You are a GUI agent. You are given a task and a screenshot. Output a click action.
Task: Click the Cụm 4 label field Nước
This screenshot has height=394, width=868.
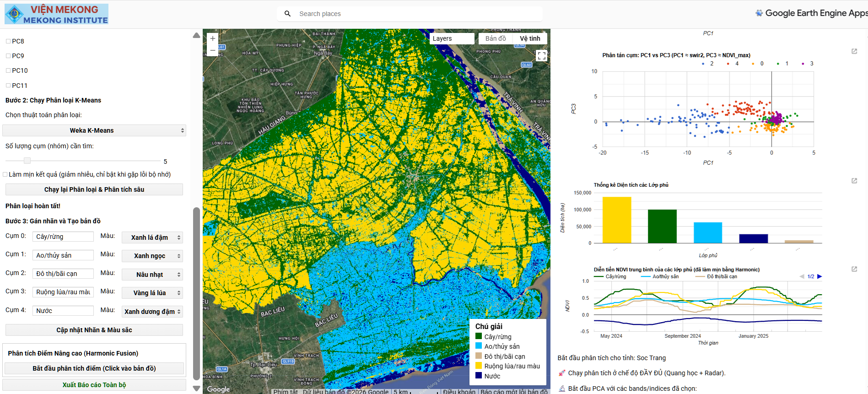click(63, 311)
